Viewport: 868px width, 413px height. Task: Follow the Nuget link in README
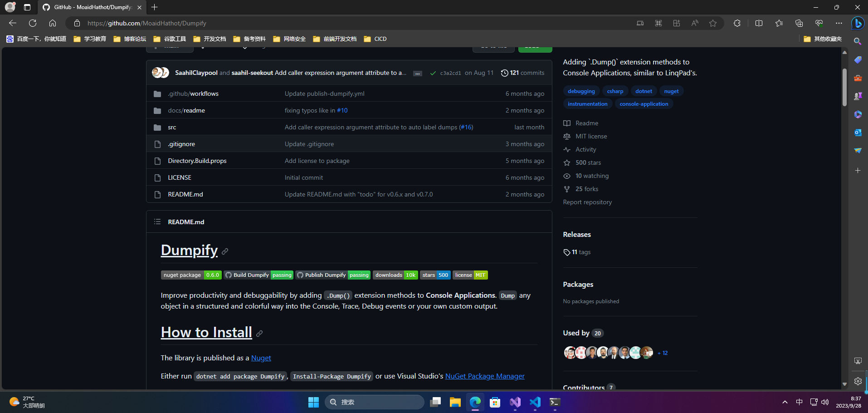point(261,358)
